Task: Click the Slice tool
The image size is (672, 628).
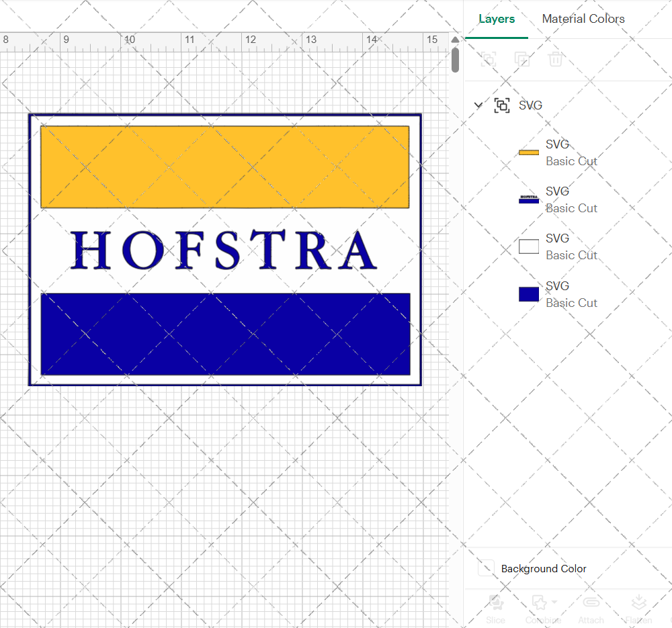Action: tap(495, 610)
